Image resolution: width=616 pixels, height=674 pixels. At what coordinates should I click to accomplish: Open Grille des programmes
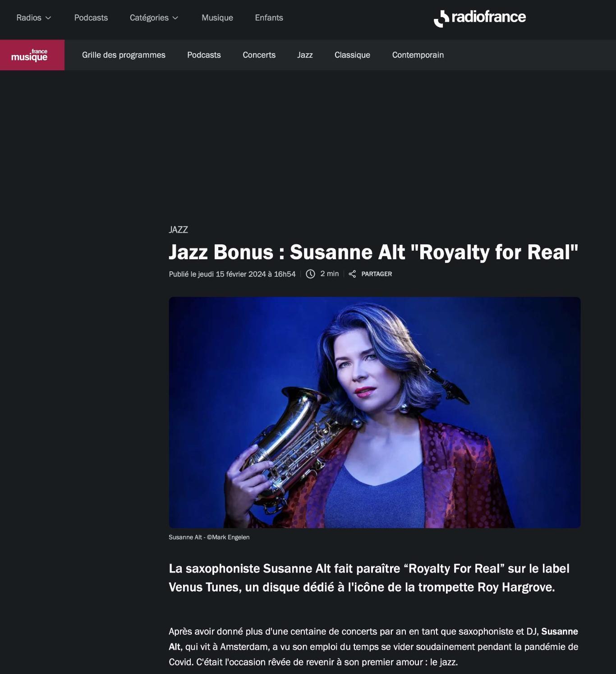coord(124,55)
